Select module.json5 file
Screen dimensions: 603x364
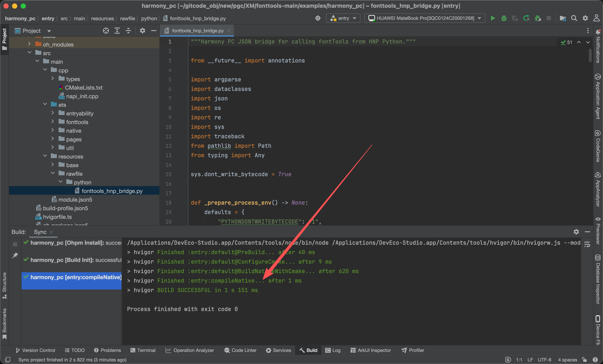click(75, 199)
